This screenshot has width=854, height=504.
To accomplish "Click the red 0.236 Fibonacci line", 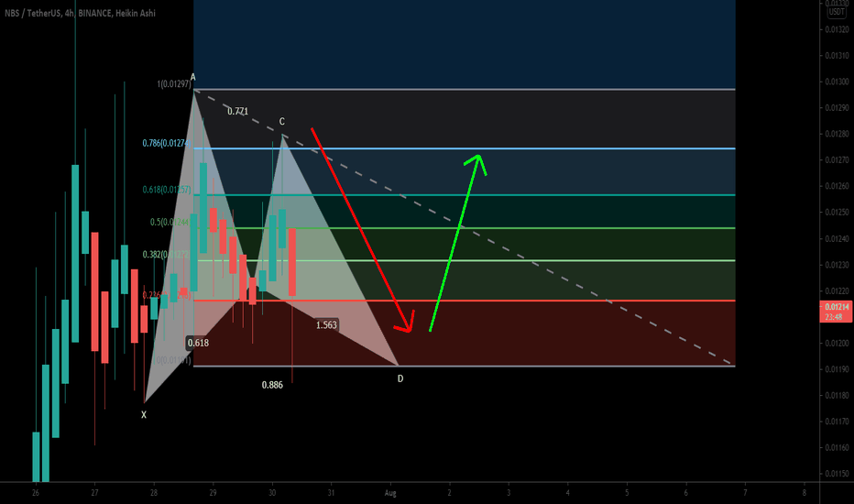I will (464, 301).
